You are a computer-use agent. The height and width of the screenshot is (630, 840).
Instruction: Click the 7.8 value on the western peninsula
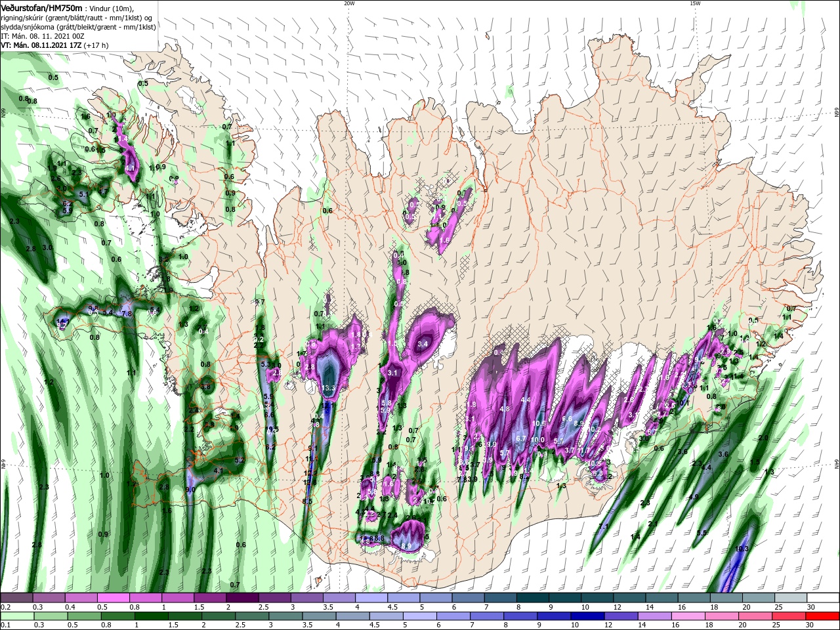(127, 314)
